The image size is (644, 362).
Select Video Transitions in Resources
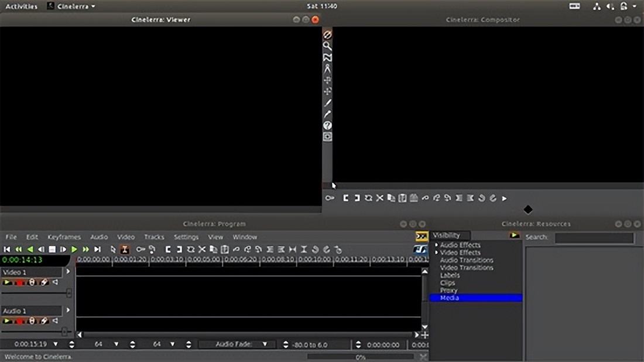click(467, 268)
